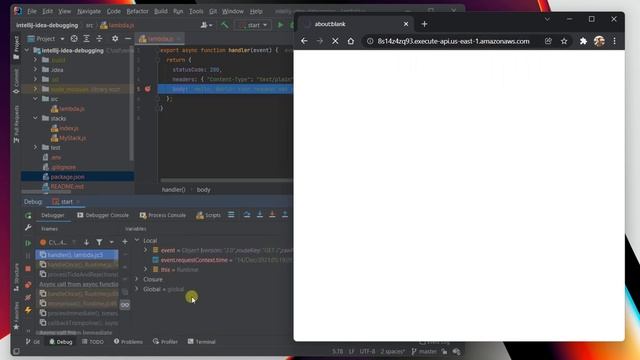Click the lightning bolt icon in debug sidebar

coord(28,310)
